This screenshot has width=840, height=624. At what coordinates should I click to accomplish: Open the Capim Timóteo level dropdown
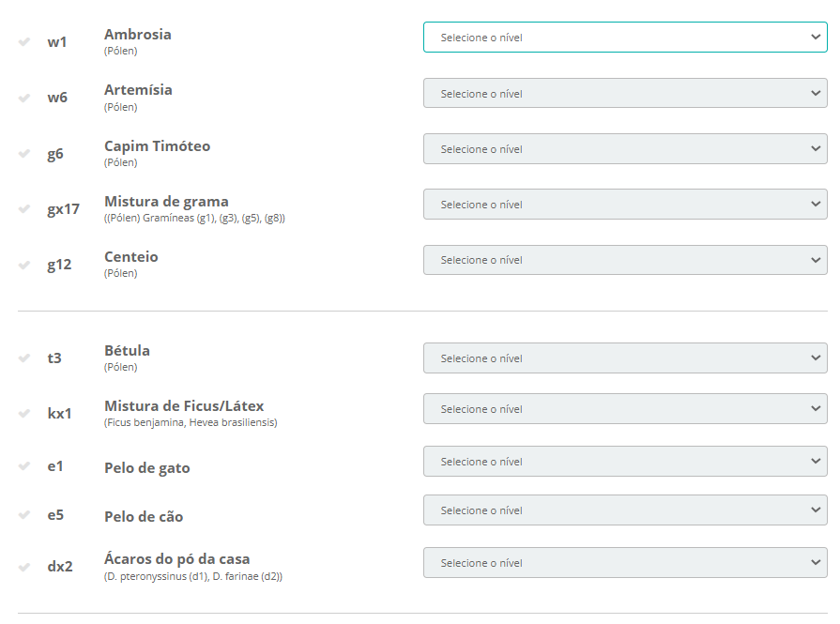coord(625,149)
